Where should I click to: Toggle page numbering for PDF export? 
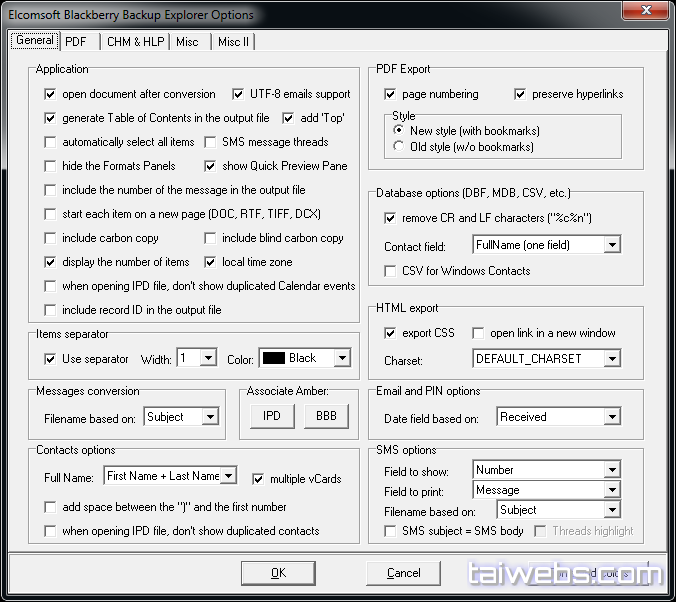point(391,94)
